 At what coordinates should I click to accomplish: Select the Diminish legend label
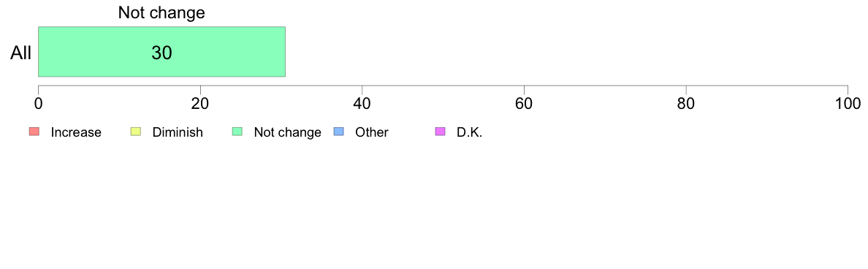pyautogui.click(x=178, y=132)
